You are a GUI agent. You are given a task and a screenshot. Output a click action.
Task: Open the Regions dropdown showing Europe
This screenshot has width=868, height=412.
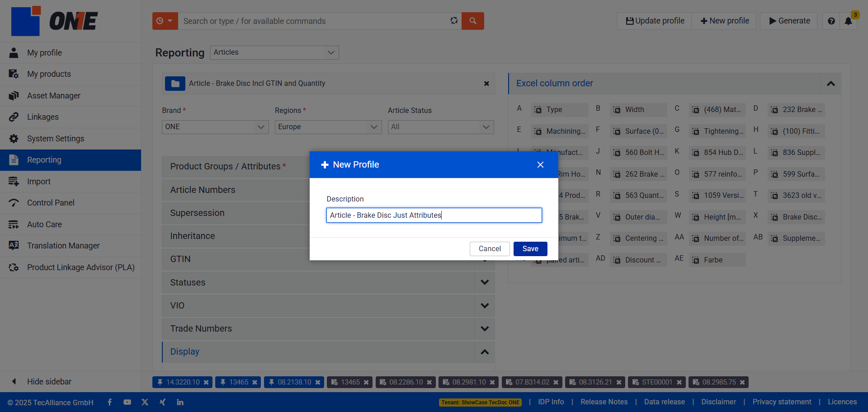(328, 127)
